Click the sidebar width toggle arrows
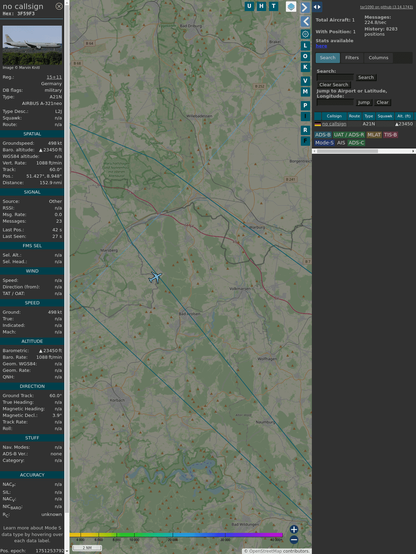The width and height of the screenshot is (416, 554). coord(317,7)
